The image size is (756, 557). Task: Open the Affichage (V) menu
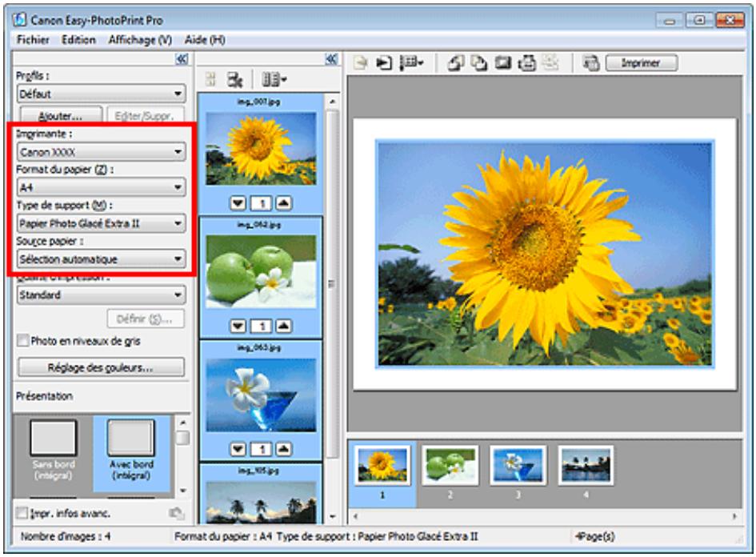click(x=140, y=39)
